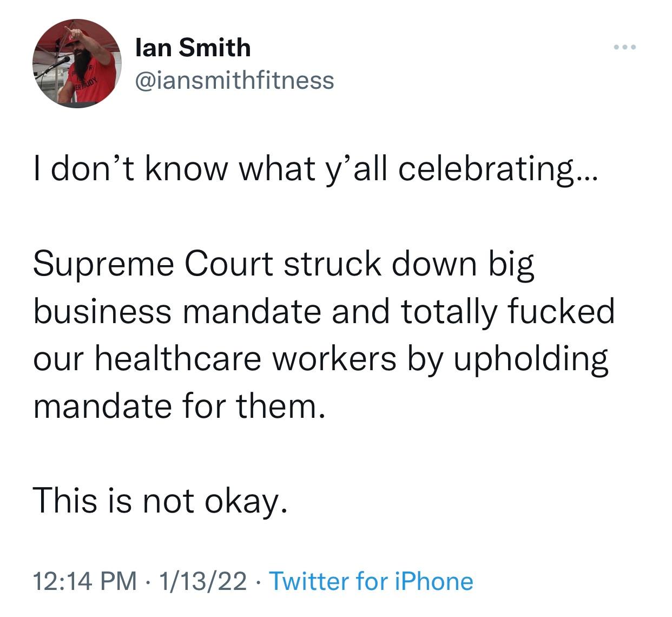This screenshot has width=672, height=617.
Task: Click the "This is not okay." sentence
Action: coord(160,499)
